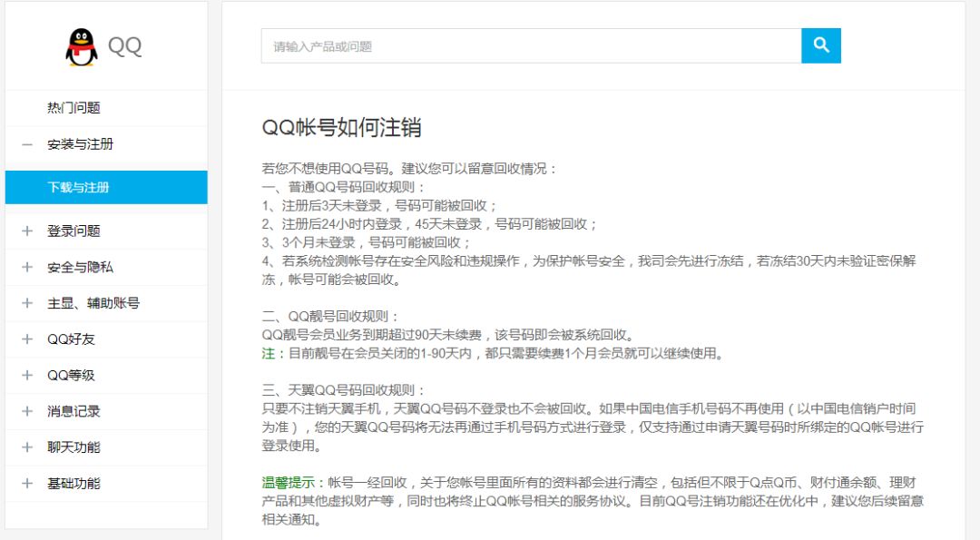The image size is (980, 540).
Task: Click the blue magnifier search icon
Action: [821, 45]
